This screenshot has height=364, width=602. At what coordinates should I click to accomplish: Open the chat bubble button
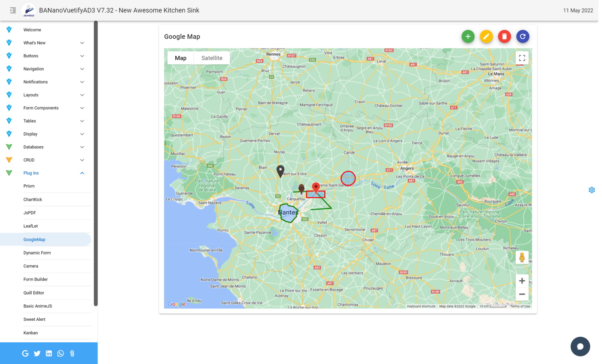point(580,346)
